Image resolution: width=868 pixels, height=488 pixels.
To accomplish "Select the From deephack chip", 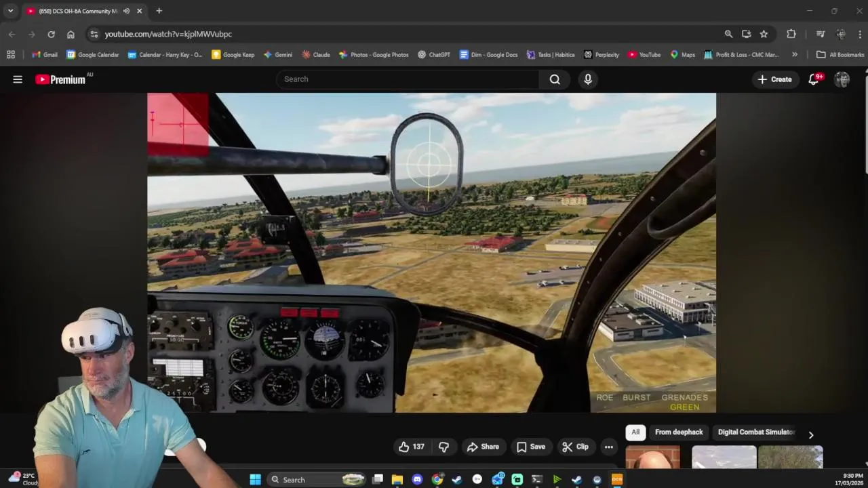I will [x=679, y=432].
